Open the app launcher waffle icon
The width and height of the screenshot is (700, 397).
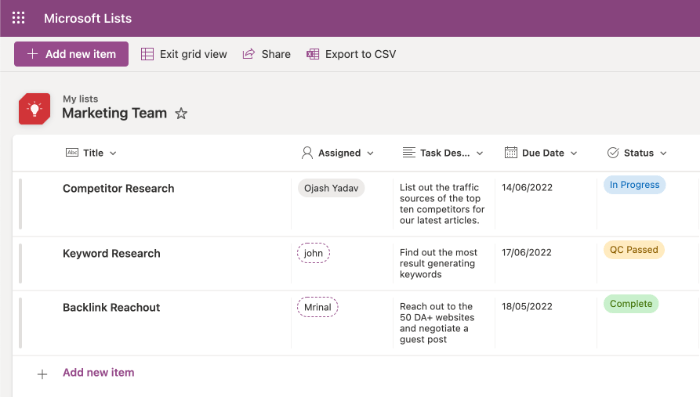(x=18, y=18)
